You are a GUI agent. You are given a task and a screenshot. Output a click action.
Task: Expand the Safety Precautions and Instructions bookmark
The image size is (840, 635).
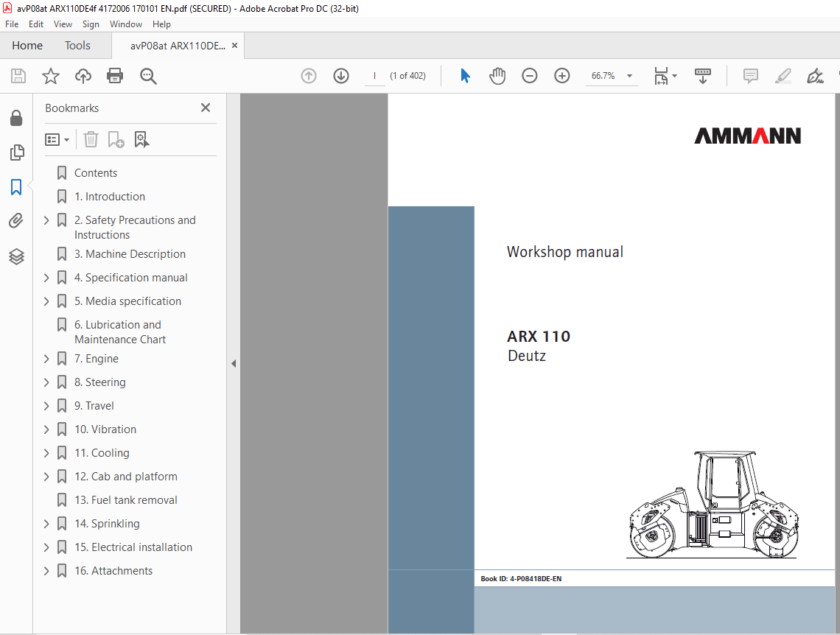[x=46, y=220]
